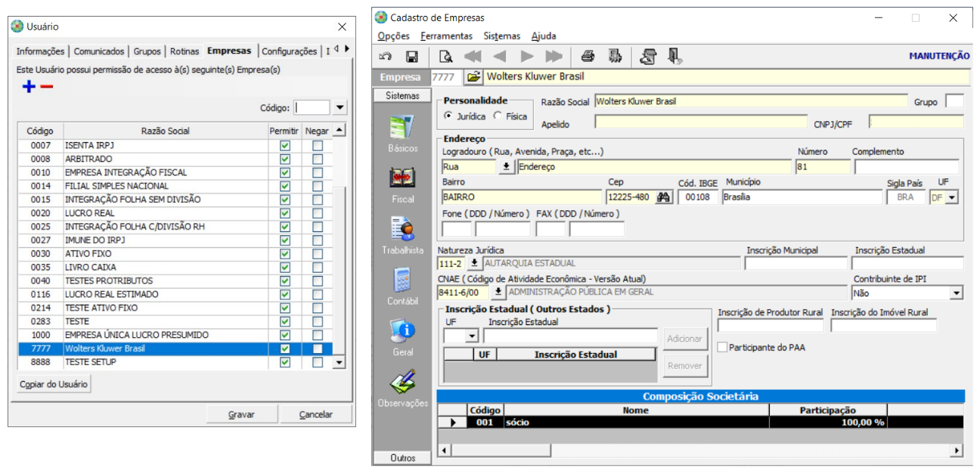The height and width of the screenshot is (471, 980).
Task: Open UF dropdown in Inscrição Estadual Outros Estados
Action: (473, 336)
